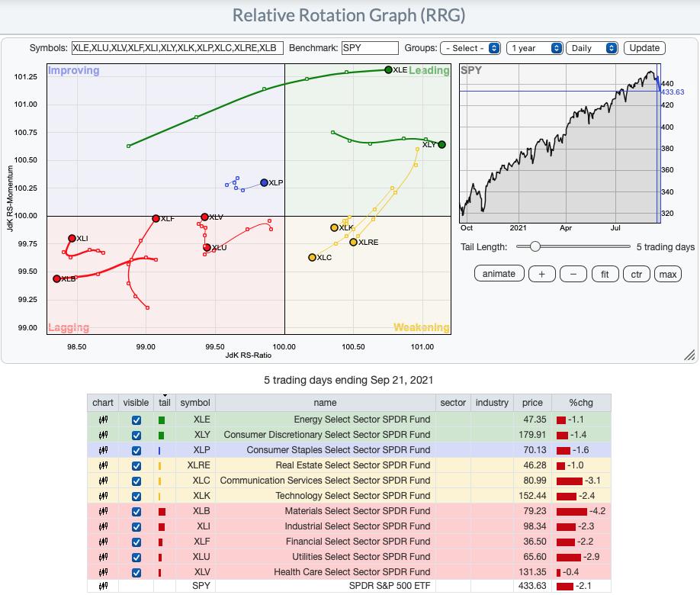Click the XLY tail marker in the table

(x=161, y=435)
